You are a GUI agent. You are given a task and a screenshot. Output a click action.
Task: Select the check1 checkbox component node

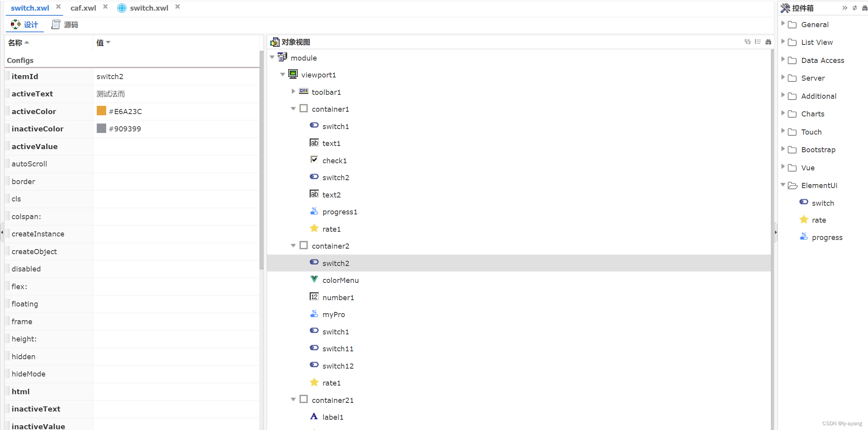334,160
